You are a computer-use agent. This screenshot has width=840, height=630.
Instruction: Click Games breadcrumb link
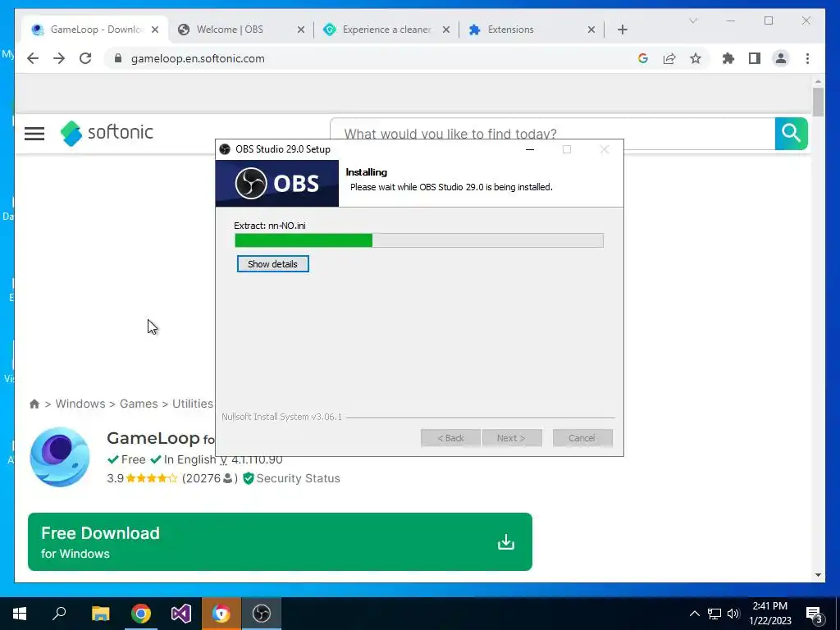click(x=139, y=404)
